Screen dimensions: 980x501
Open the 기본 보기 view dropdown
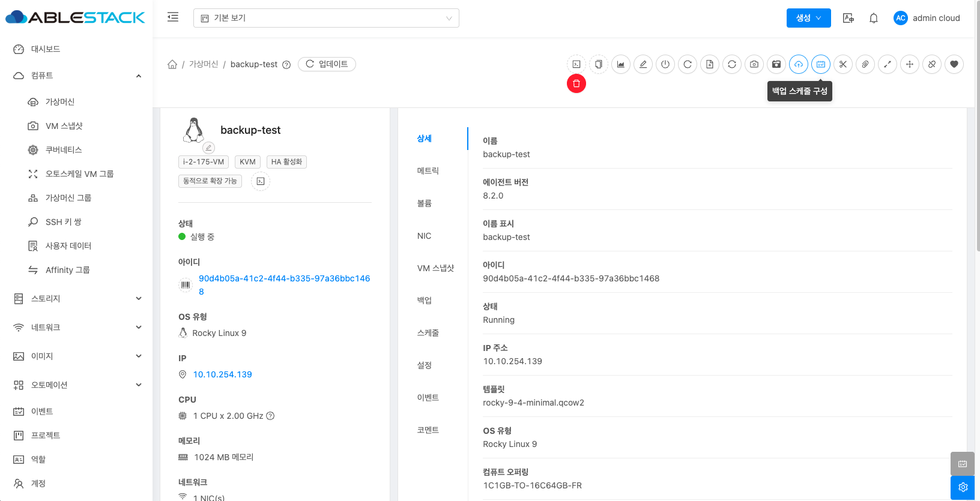(x=326, y=18)
